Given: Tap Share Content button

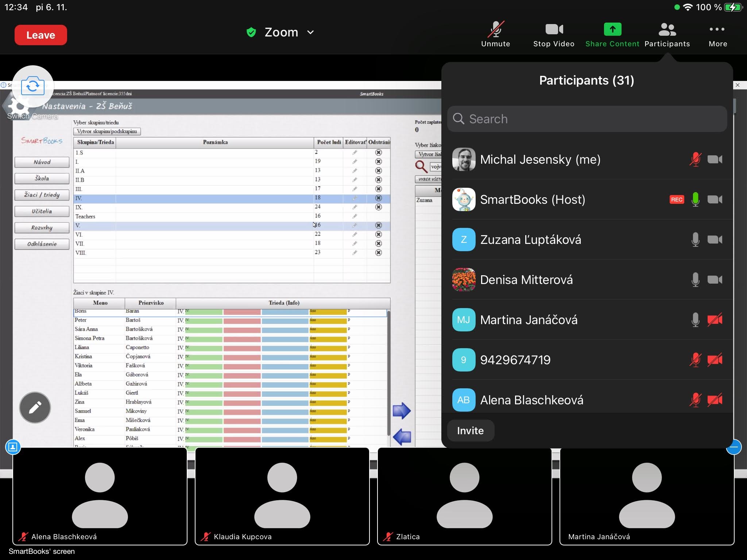Looking at the screenshot, I should (x=612, y=34).
